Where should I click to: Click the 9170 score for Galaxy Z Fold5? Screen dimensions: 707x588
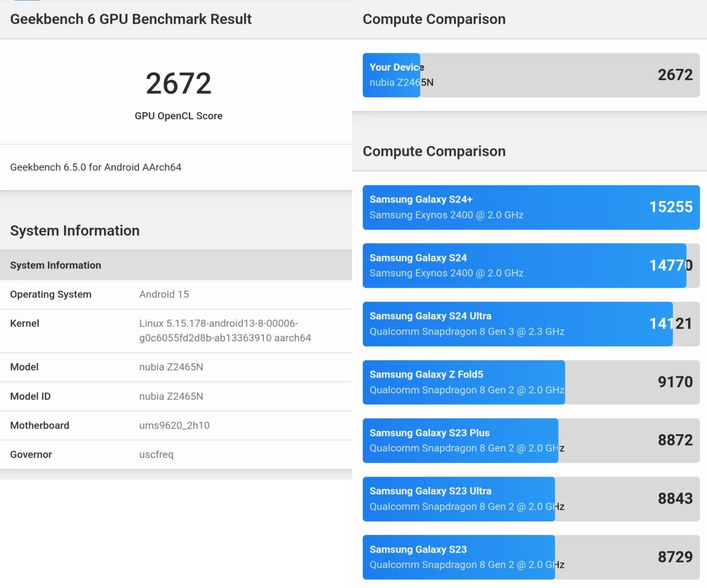click(675, 382)
